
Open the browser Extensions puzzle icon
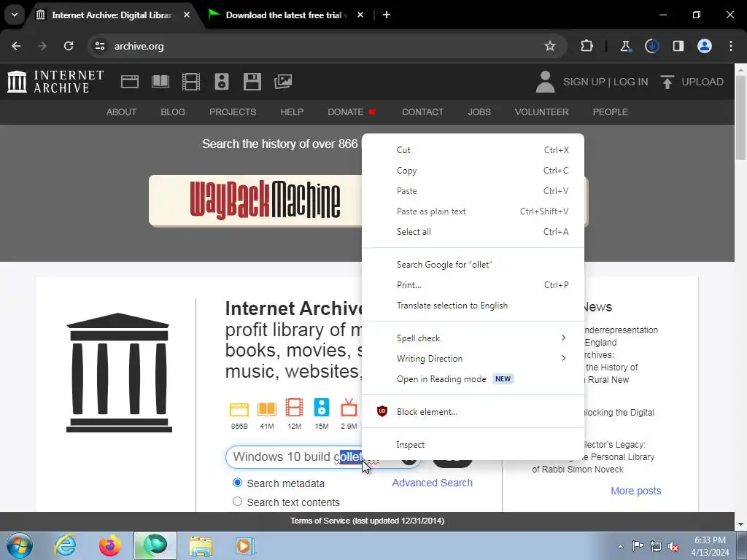point(587,46)
